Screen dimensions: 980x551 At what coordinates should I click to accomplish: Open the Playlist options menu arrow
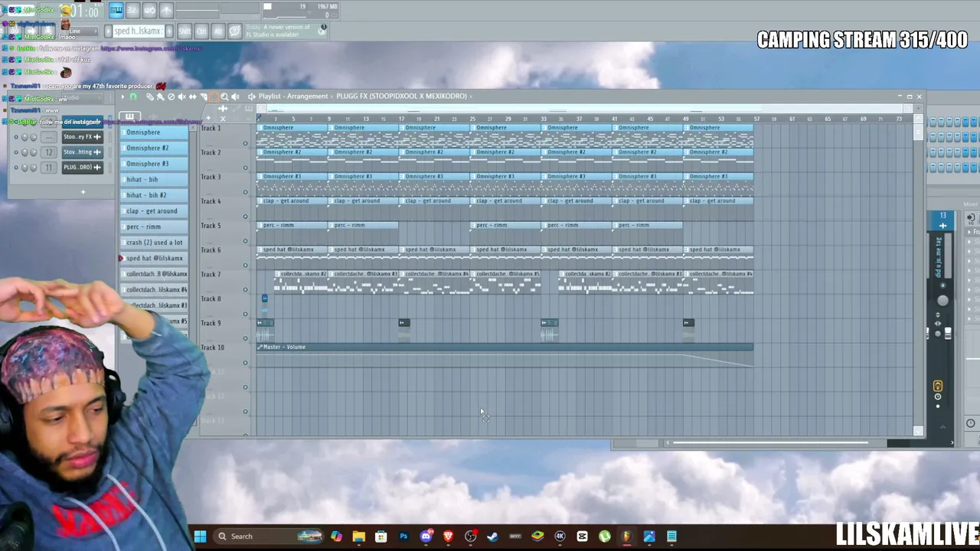point(122,96)
